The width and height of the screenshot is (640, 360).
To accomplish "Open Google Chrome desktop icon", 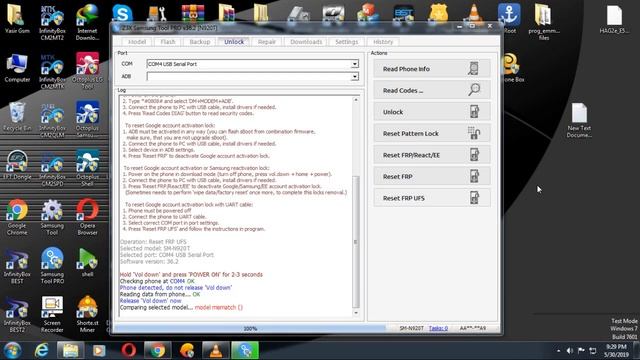I will pos(17,217).
